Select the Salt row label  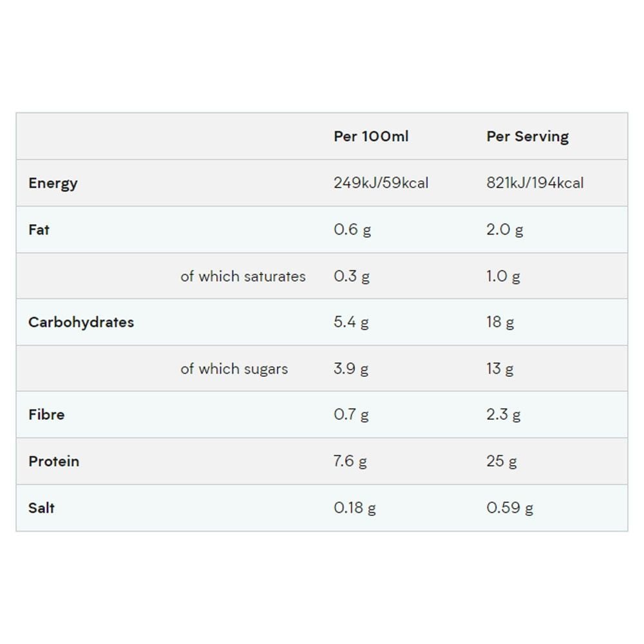coord(41,507)
